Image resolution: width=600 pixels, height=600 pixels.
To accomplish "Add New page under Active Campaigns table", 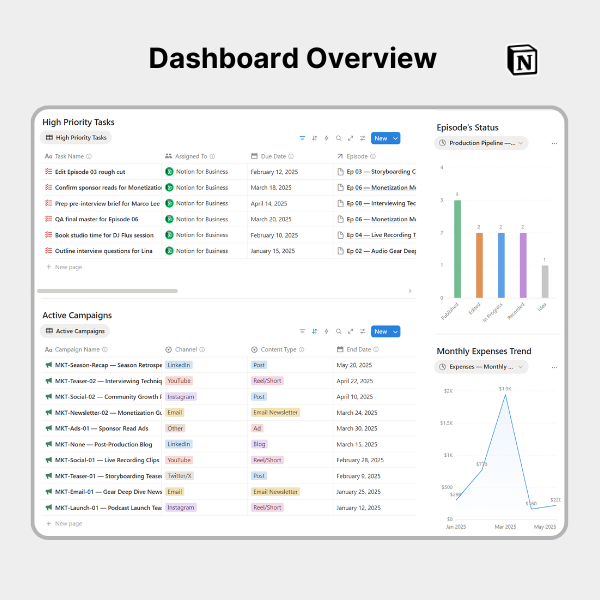I will click(64, 524).
